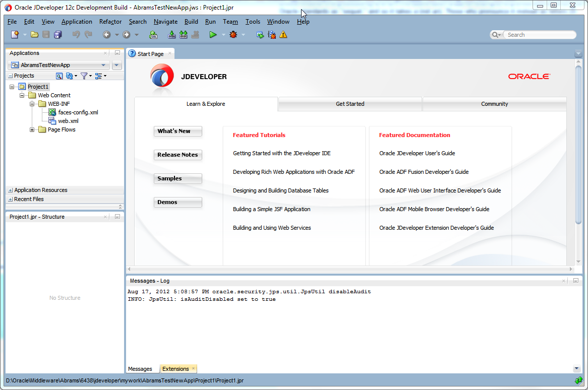Open the Refactor menu
The image size is (588, 390).
pos(110,22)
